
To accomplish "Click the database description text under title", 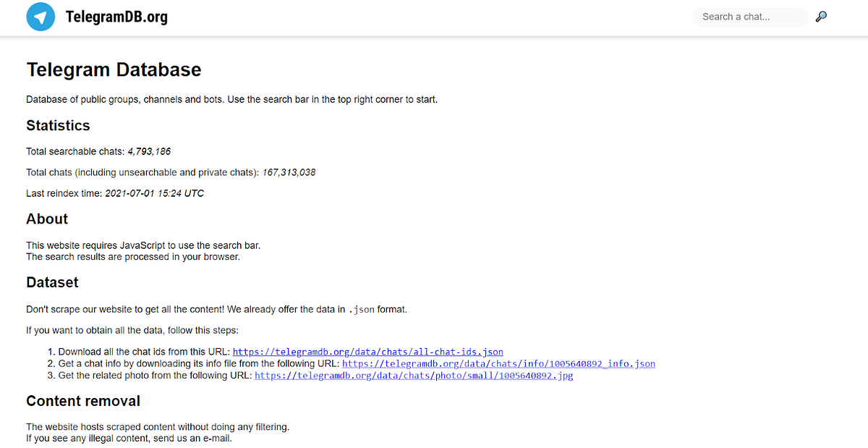I will [231, 99].
